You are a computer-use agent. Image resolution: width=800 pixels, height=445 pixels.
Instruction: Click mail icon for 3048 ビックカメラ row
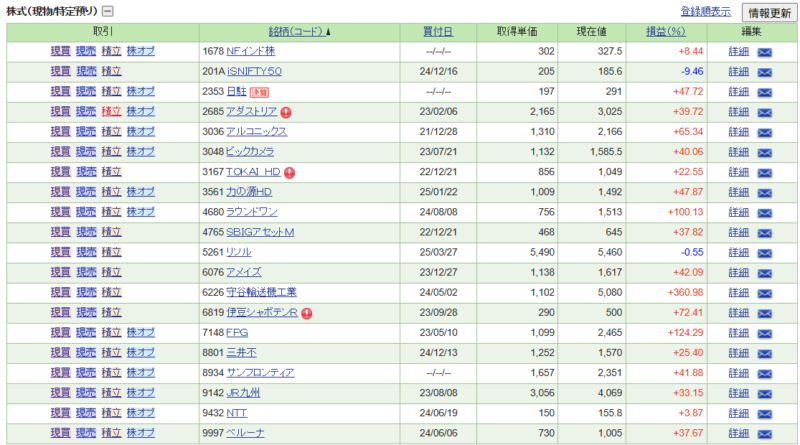pyautogui.click(x=764, y=153)
